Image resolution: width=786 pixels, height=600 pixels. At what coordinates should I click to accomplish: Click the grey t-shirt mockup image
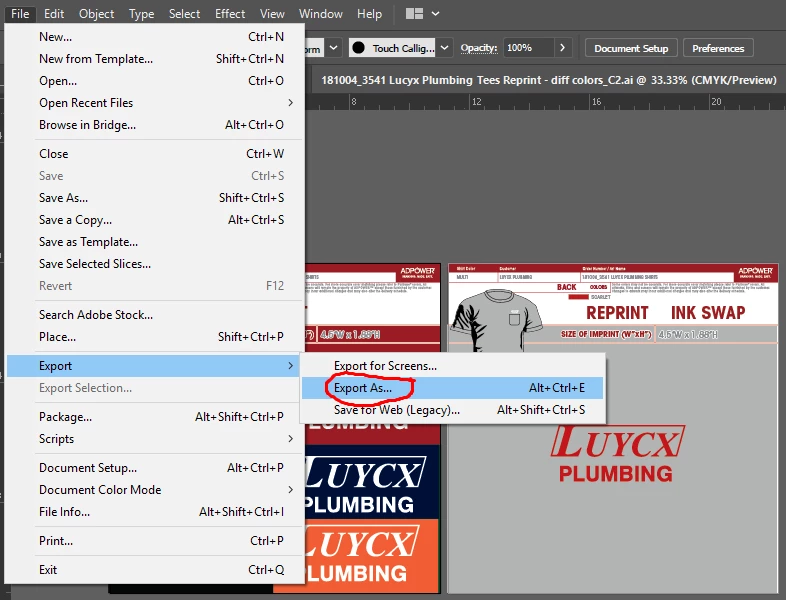(x=496, y=319)
